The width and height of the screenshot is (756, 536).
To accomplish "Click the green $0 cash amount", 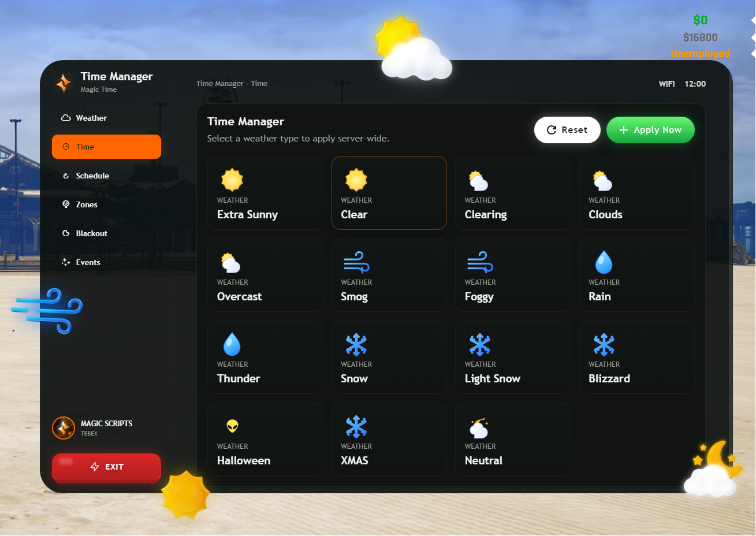I will tap(701, 20).
